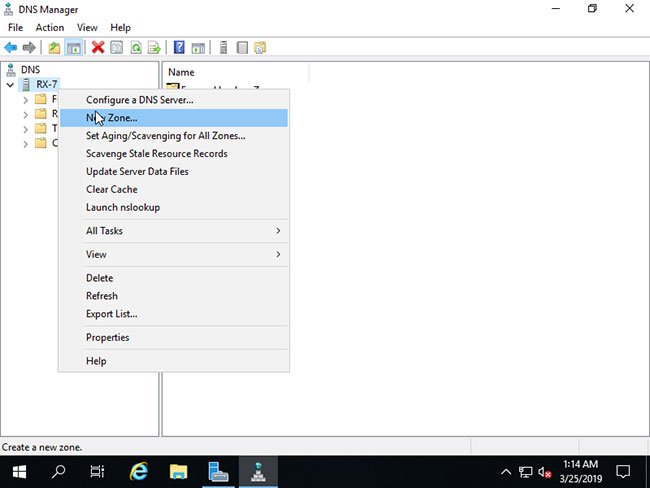Expand the C folder tree node
This screenshot has height=488, width=650.
[26, 144]
